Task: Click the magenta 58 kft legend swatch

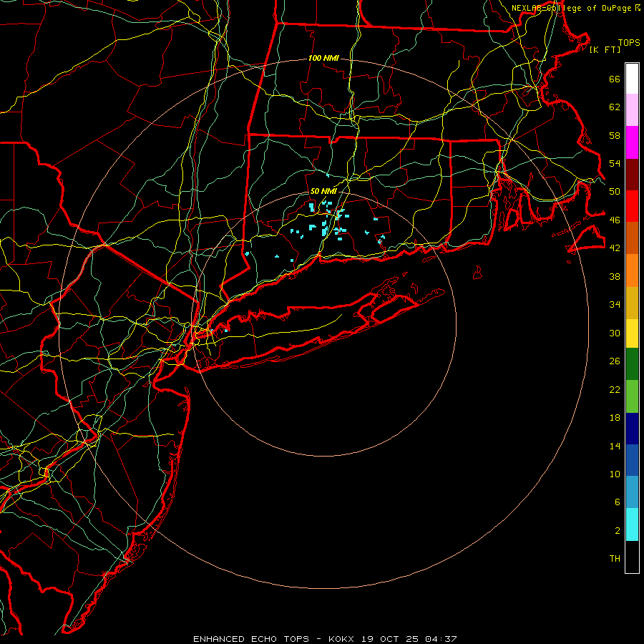Action: pyautogui.click(x=632, y=142)
